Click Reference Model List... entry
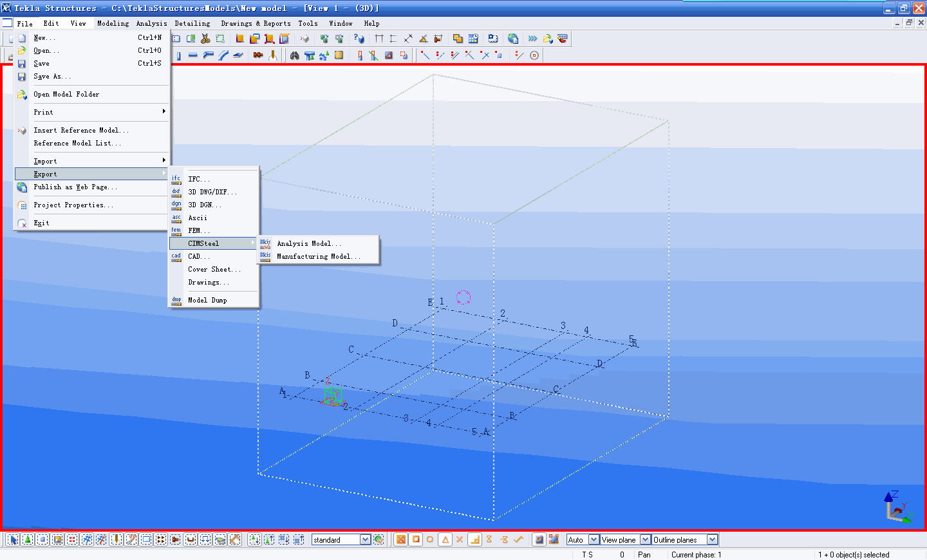This screenshot has height=560, width=927. [92, 143]
